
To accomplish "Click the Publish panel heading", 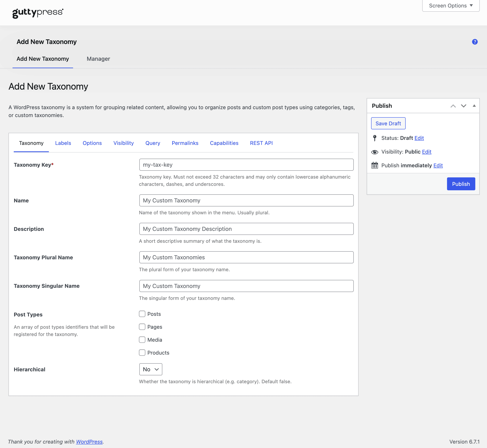I will tap(382, 106).
